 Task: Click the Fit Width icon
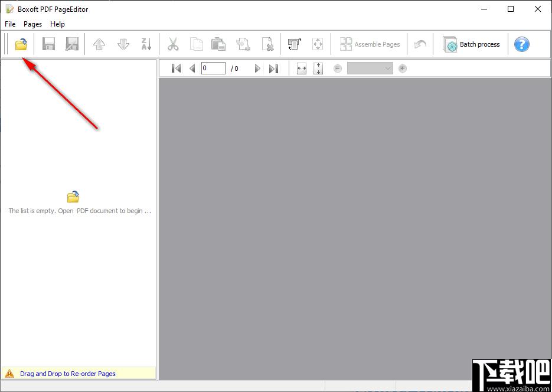click(x=302, y=68)
